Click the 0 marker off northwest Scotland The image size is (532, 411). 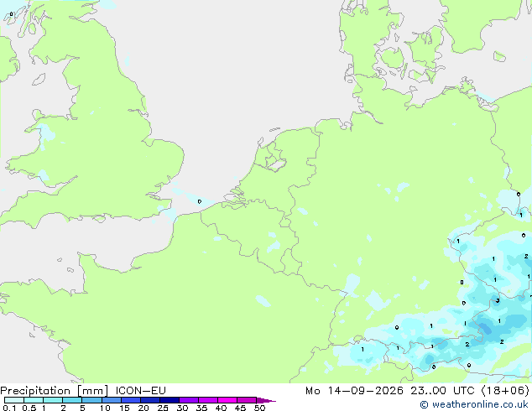[11, 14]
